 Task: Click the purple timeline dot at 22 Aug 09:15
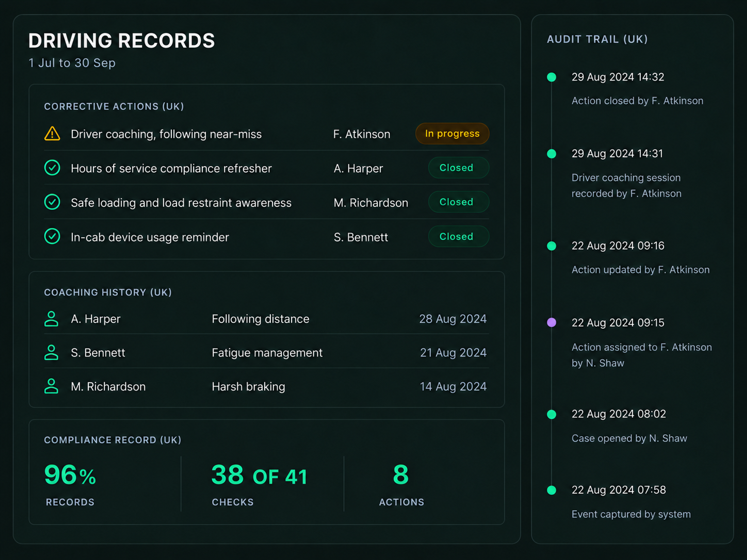tap(551, 323)
